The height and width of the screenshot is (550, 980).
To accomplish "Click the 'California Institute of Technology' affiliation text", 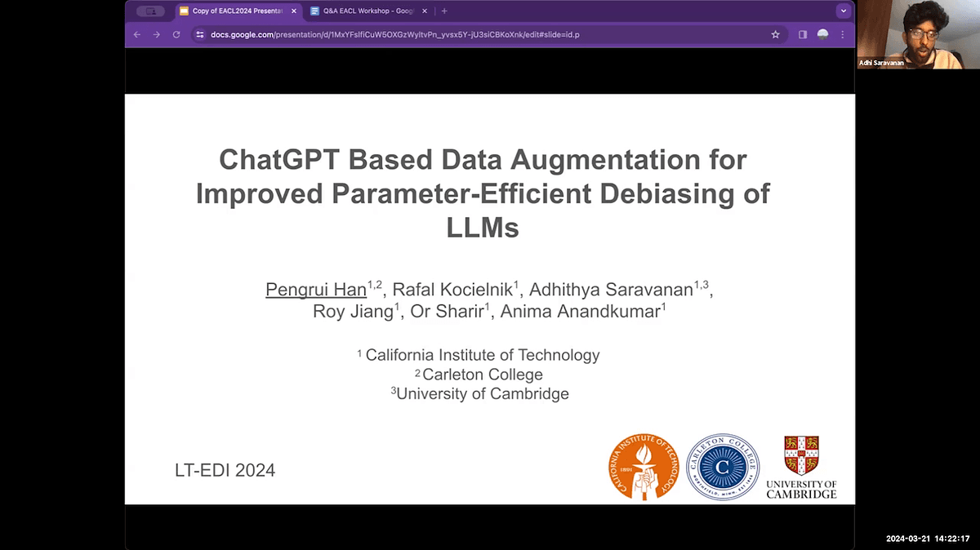I will point(482,355).
